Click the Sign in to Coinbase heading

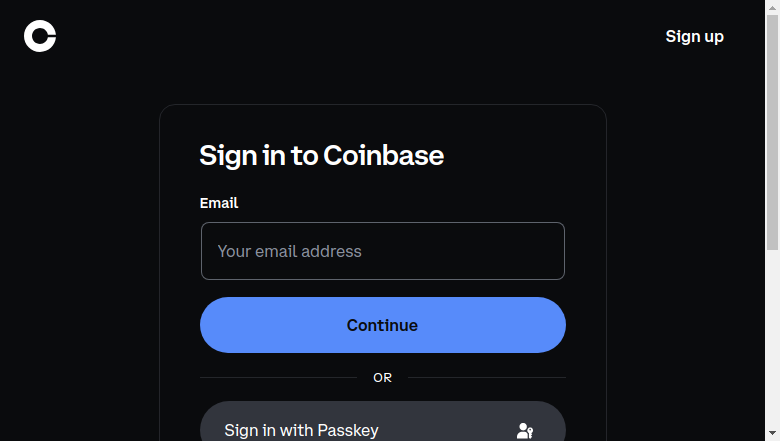(321, 156)
